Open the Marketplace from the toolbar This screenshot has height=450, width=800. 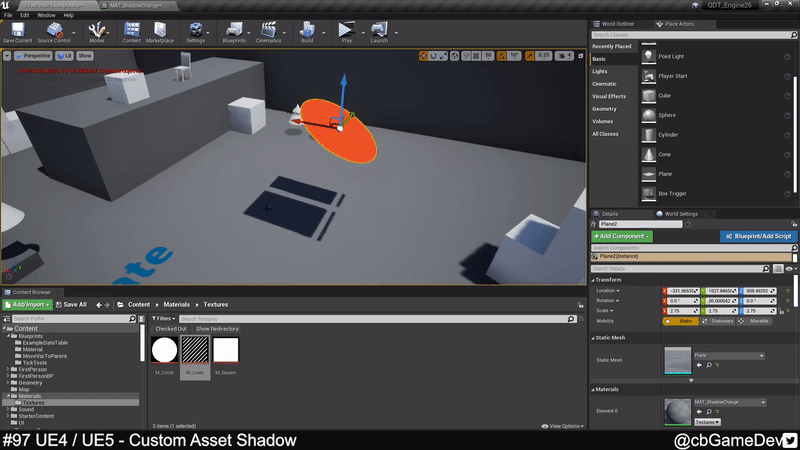(x=159, y=31)
